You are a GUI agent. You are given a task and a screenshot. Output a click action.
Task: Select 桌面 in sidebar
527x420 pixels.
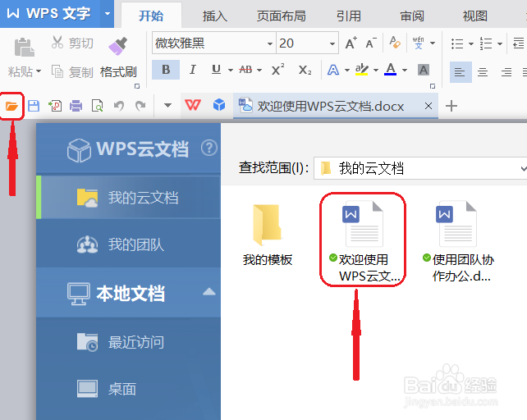coord(128,389)
